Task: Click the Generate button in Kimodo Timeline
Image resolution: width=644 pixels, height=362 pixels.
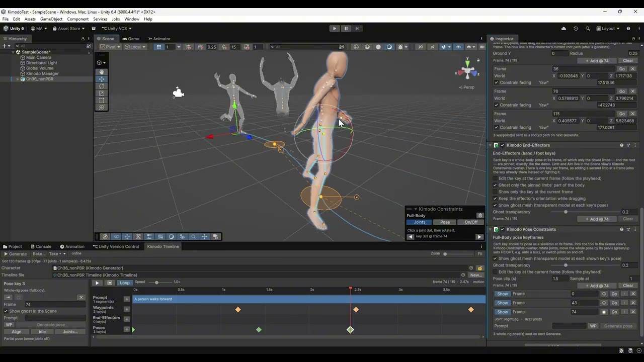Action: coord(16,254)
